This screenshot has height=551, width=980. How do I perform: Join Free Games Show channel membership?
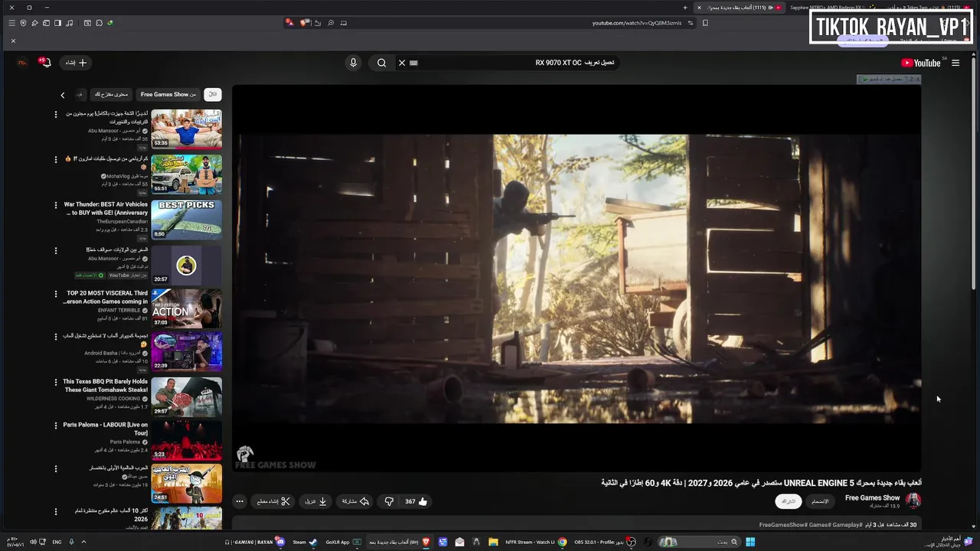coord(820,501)
